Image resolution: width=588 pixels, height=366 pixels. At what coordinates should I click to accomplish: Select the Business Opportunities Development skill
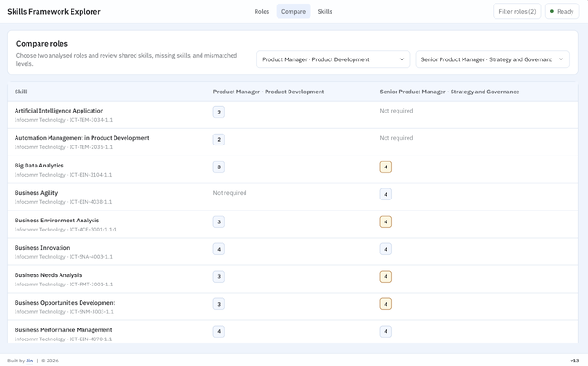click(65, 302)
